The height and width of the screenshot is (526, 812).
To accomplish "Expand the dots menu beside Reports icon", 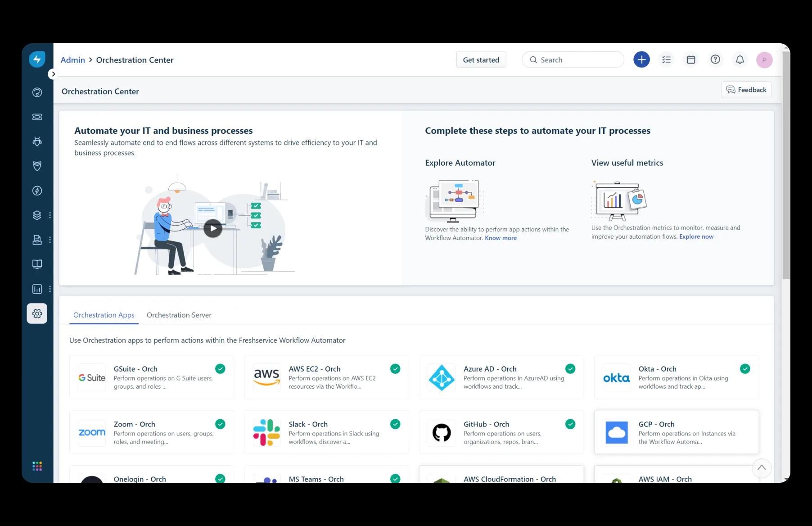I will [x=50, y=289].
